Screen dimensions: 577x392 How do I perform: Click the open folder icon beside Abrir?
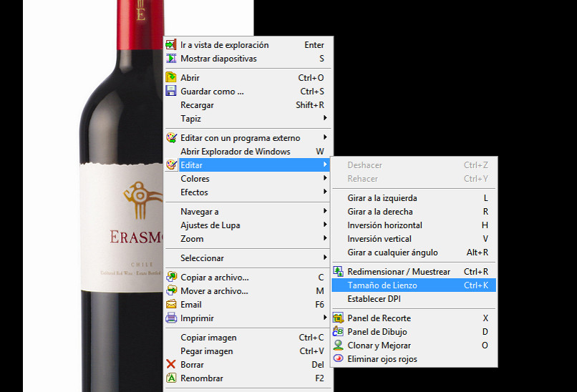tap(171, 78)
